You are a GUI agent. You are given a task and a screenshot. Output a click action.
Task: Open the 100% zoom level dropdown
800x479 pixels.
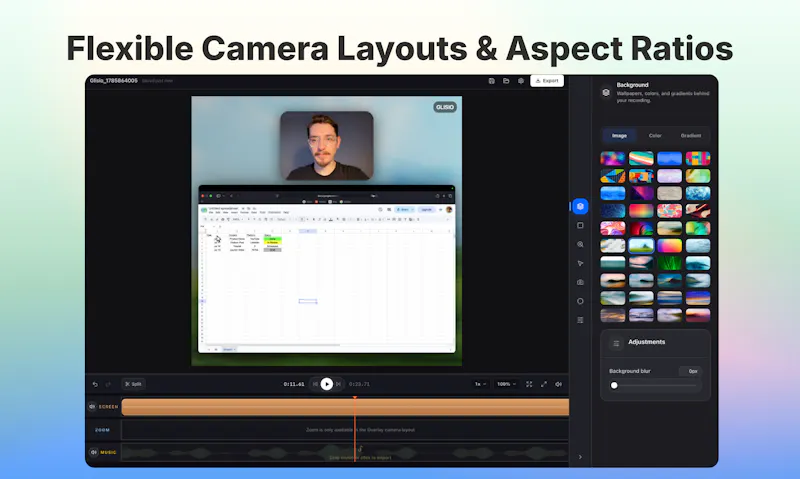[507, 384]
